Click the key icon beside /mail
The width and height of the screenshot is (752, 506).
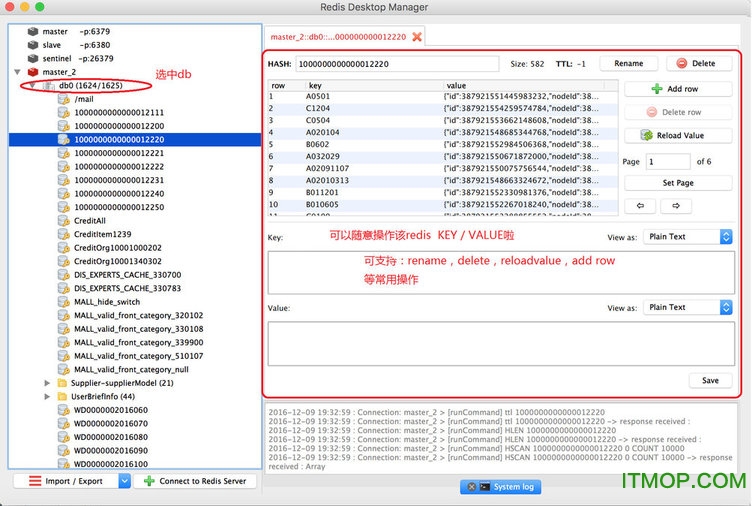[63, 99]
